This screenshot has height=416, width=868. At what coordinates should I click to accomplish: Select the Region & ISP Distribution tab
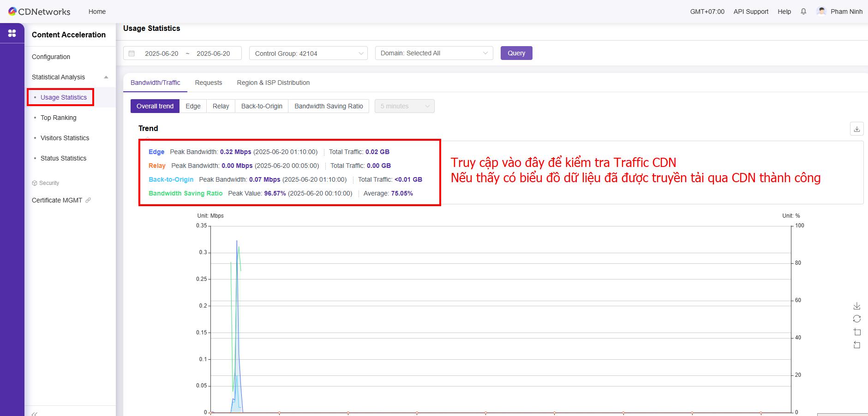pos(273,83)
